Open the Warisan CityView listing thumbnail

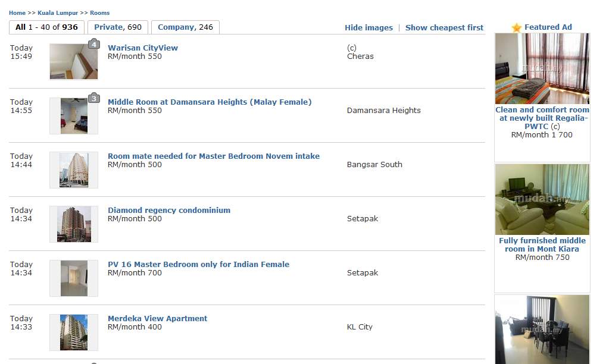click(x=74, y=61)
